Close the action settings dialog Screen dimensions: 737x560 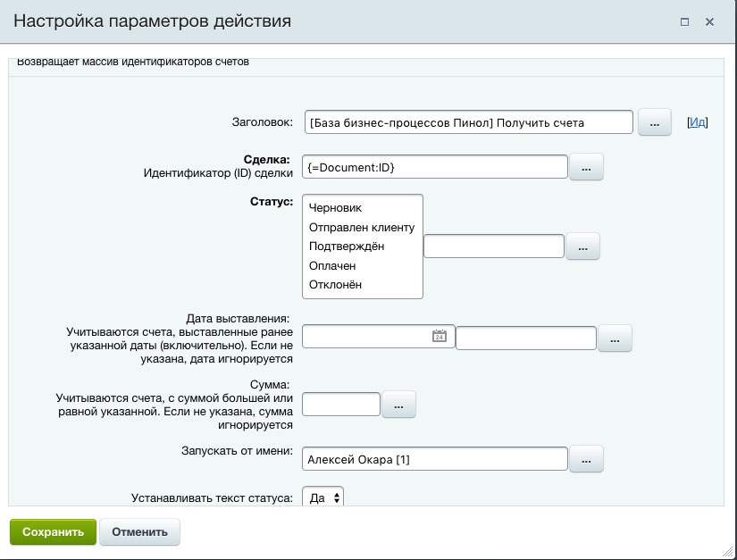[x=710, y=22]
